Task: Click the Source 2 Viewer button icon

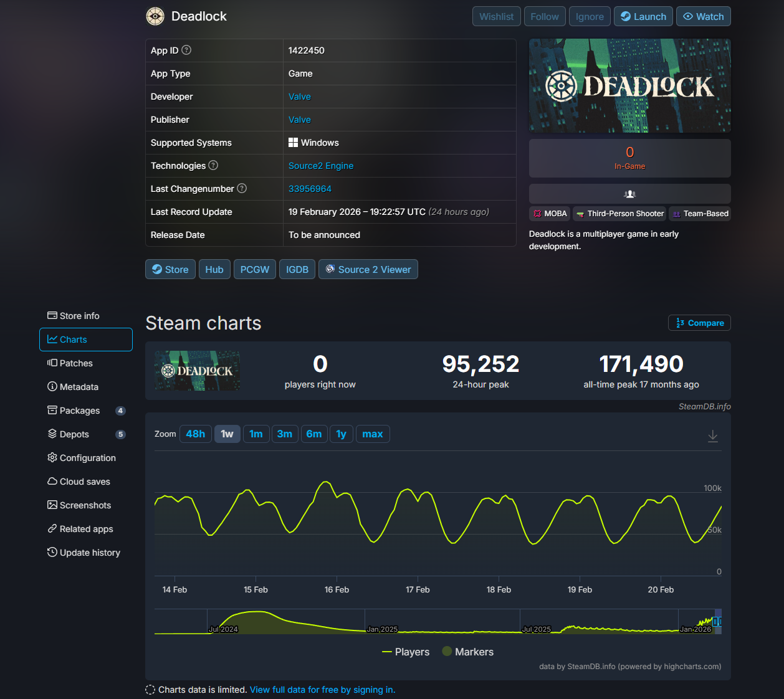Action: click(330, 269)
